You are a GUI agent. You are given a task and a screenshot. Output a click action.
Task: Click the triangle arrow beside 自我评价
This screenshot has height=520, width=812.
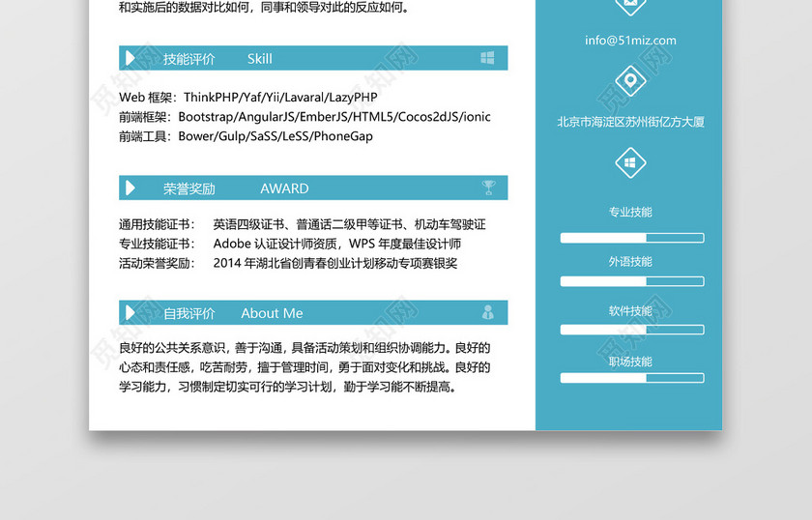(130, 312)
